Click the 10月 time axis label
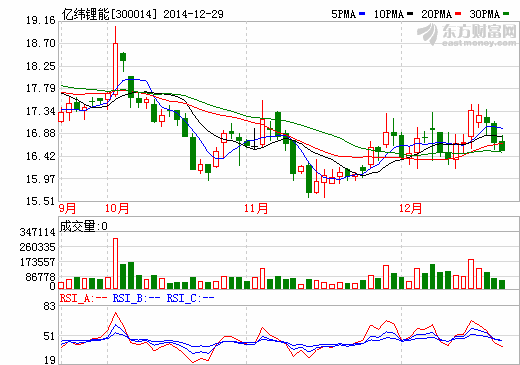Image resolution: width=520 pixels, height=365 pixels. pyautogui.click(x=117, y=208)
